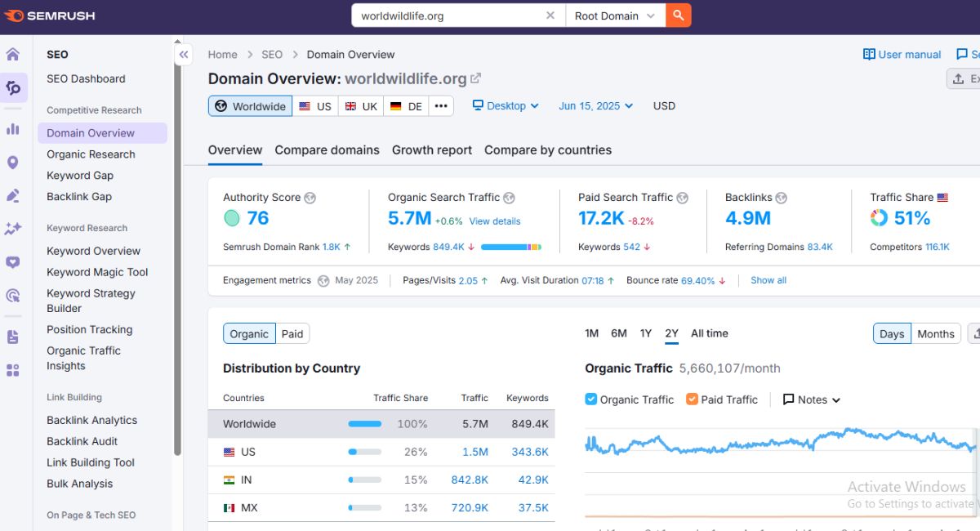The height and width of the screenshot is (531, 980).
Task: Select the UK database button
Action: coord(361,106)
